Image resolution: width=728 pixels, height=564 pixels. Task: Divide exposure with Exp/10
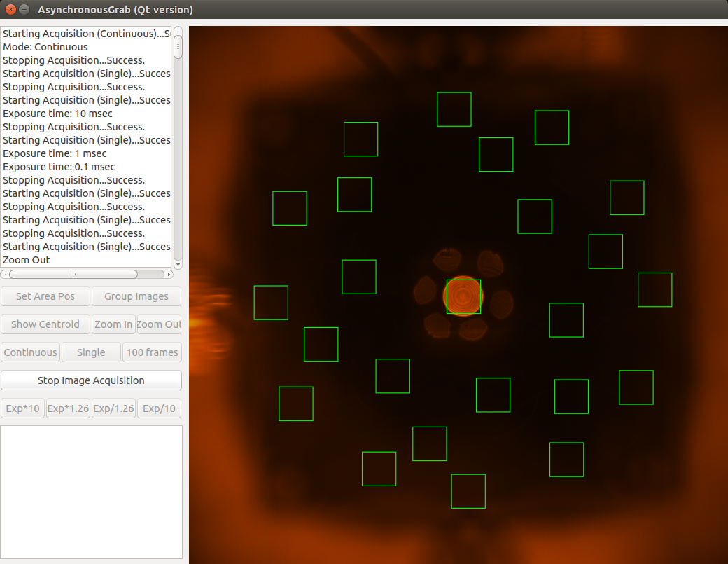click(x=160, y=408)
